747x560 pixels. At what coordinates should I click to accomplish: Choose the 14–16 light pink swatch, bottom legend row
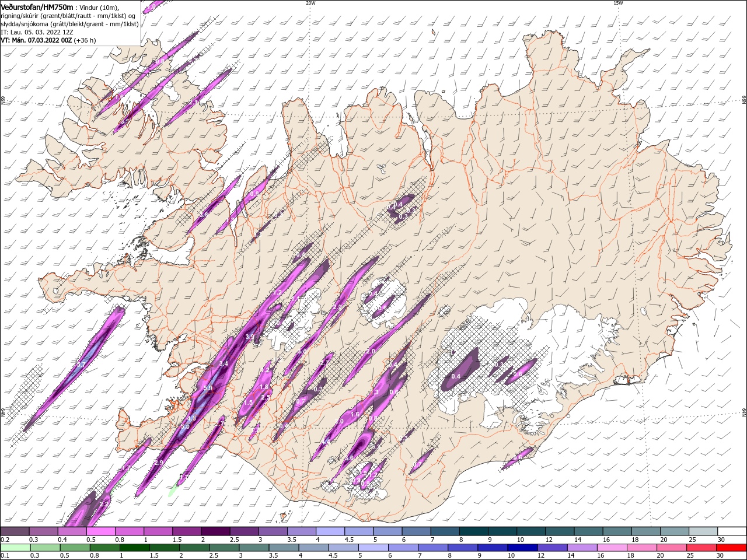pos(581,548)
